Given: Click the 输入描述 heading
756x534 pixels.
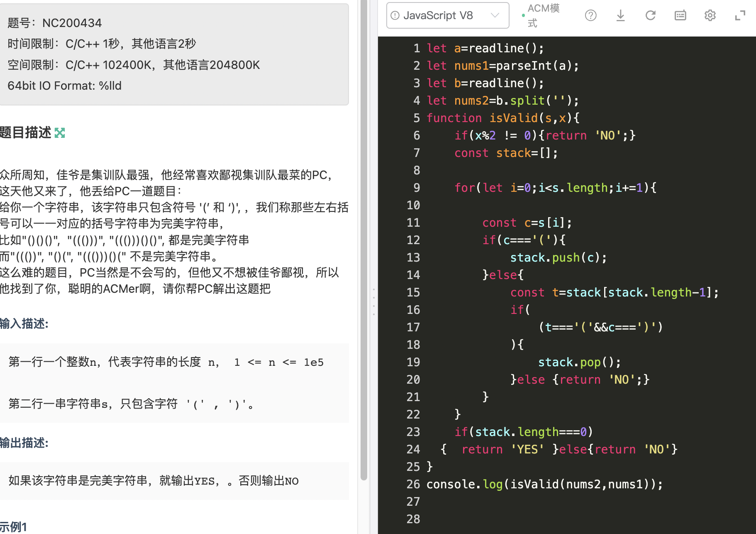Looking at the screenshot, I should 24,323.
